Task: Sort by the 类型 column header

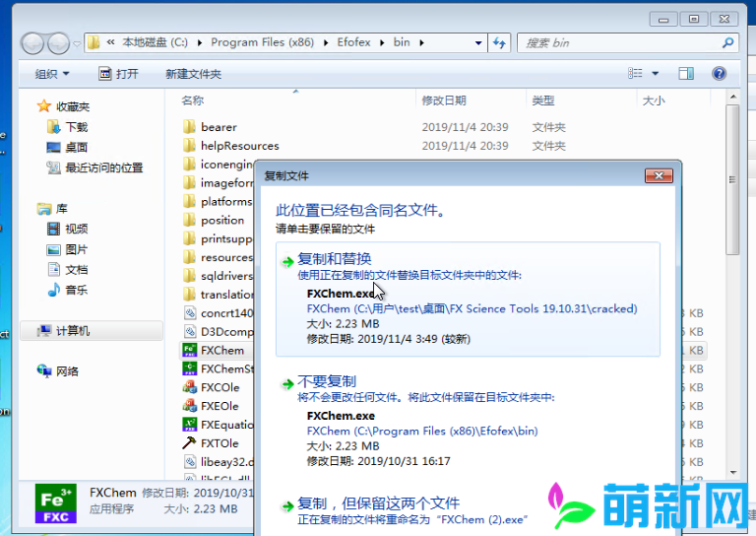Action: (543, 100)
